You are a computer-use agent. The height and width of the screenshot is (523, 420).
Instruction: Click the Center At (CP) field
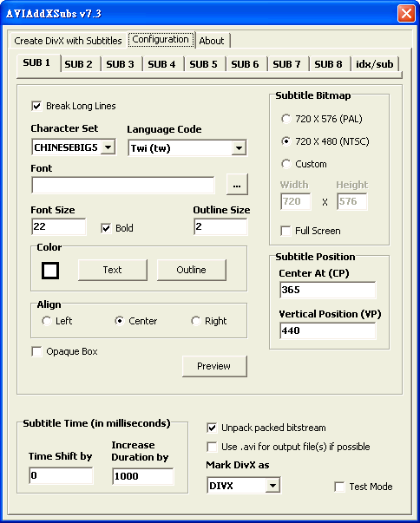[x=328, y=290]
